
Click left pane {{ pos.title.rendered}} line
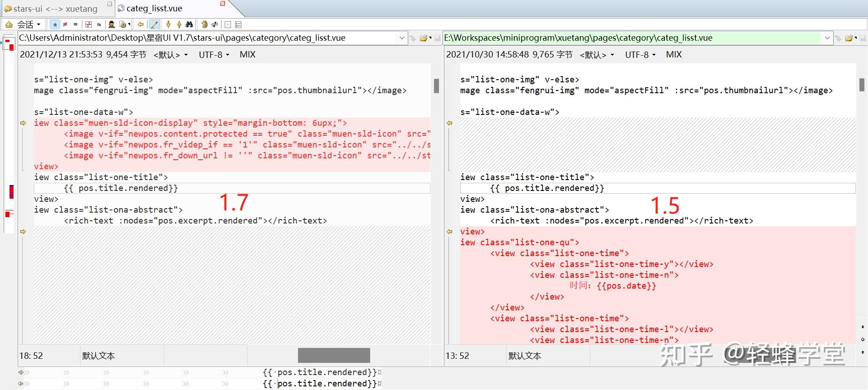[x=232, y=188]
